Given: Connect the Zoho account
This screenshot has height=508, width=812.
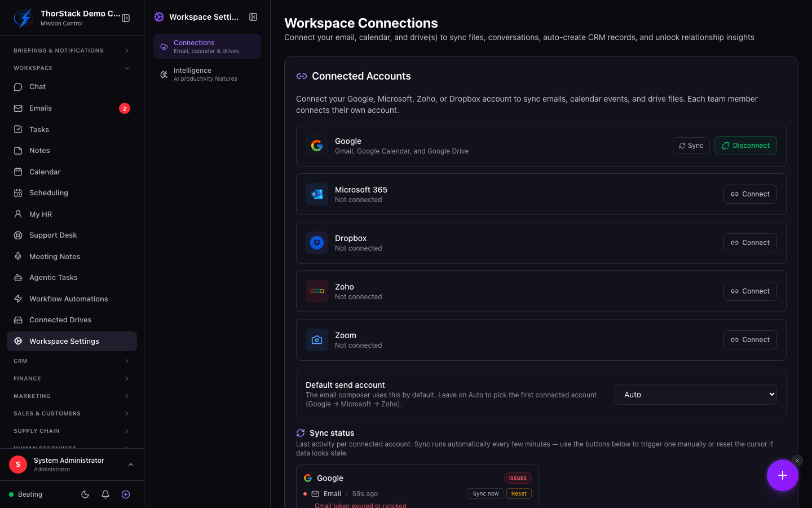Looking at the screenshot, I should click(x=750, y=291).
